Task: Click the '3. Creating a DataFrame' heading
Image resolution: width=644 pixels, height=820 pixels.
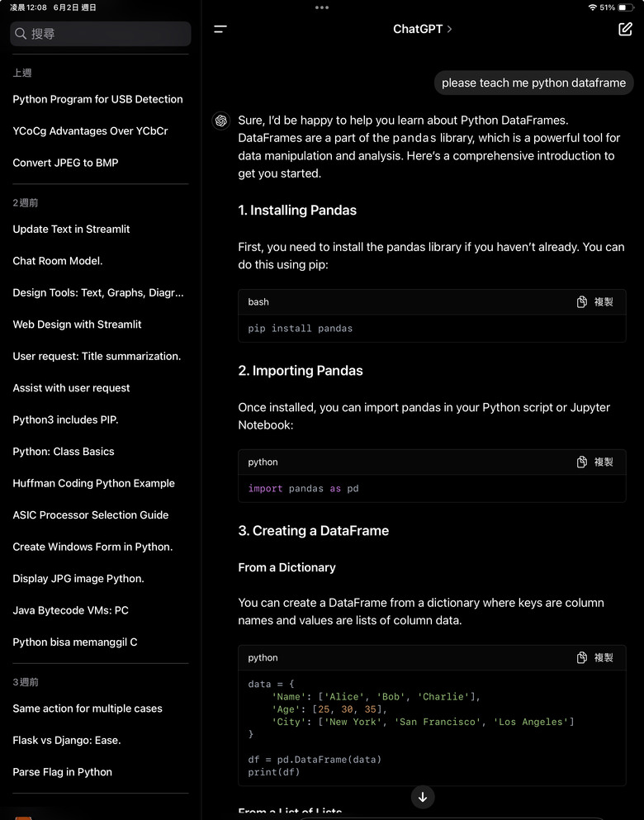Action: [x=313, y=531]
